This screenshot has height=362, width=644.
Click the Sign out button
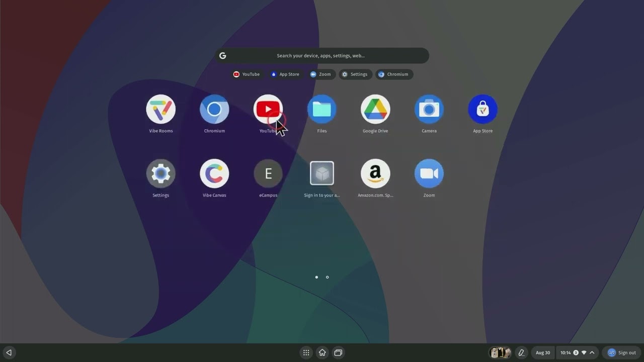[x=622, y=352]
